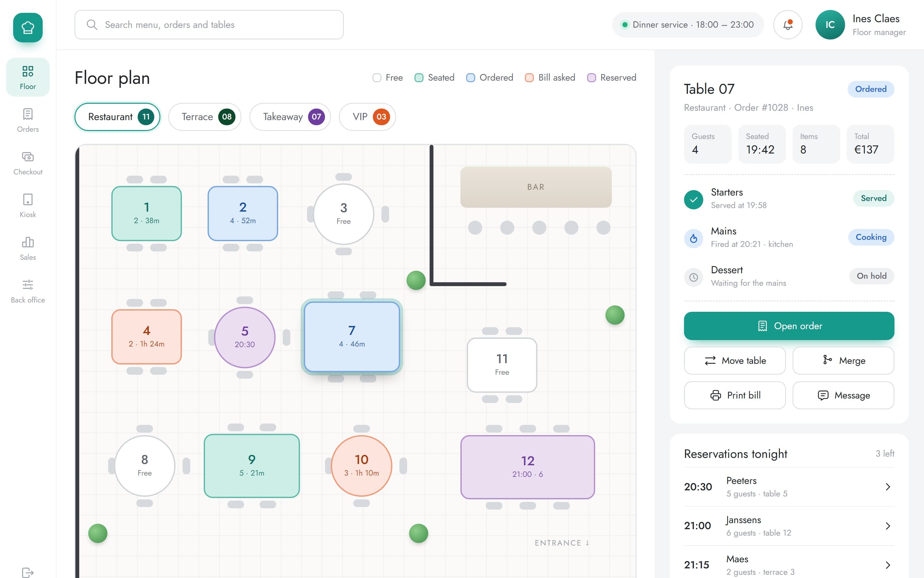Select reserved table 12
Screen dimensions: 924x578
click(x=528, y=467)
